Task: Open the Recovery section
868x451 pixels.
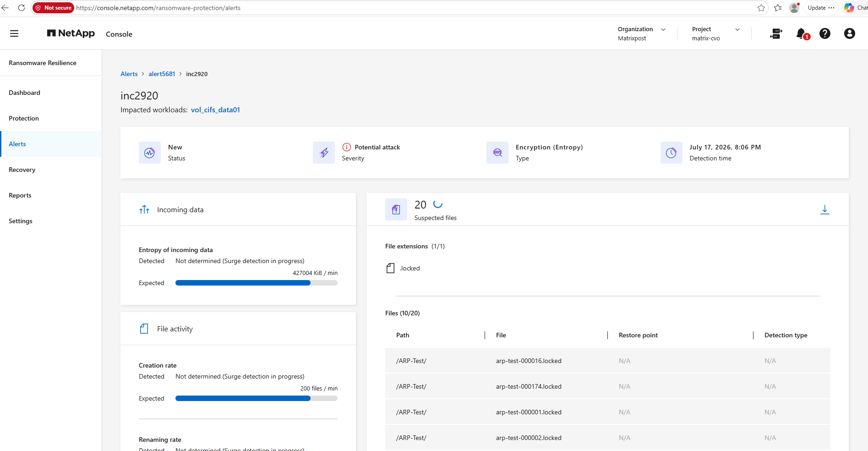Action: 22,170
